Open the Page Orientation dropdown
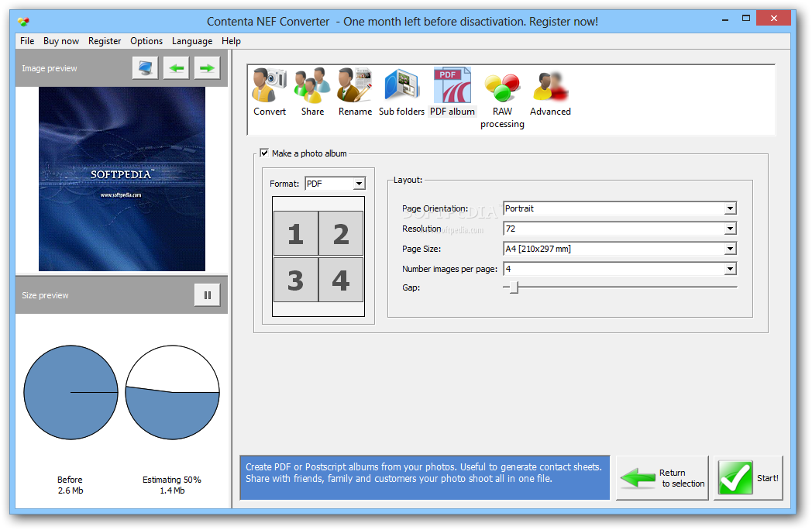 620,208
